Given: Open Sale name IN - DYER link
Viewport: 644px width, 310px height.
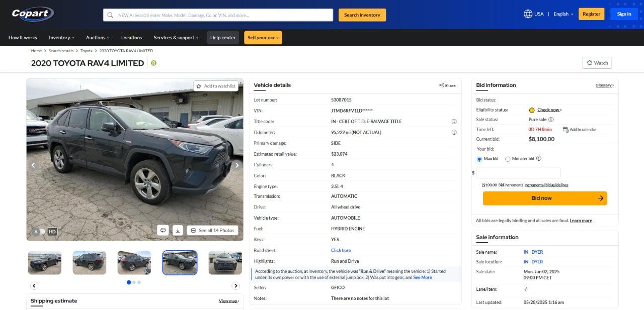Looking at the screenshot, I should tap(533, 252).
